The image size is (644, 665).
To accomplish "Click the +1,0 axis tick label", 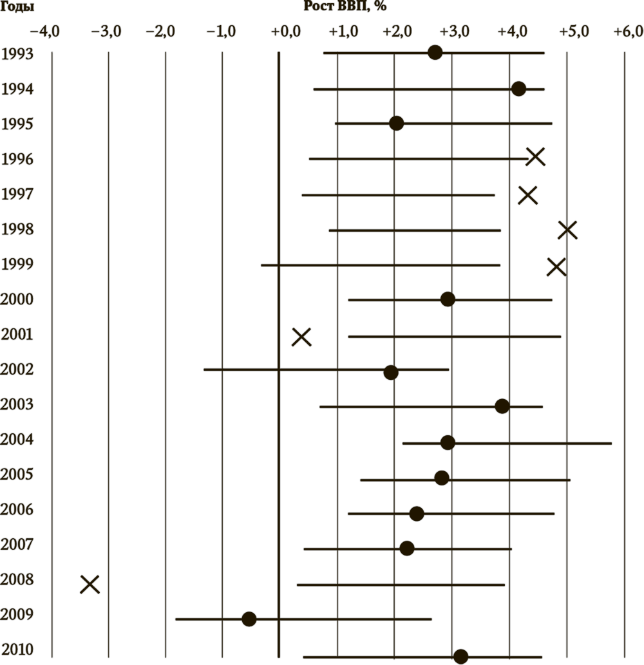I will (343, 32).
